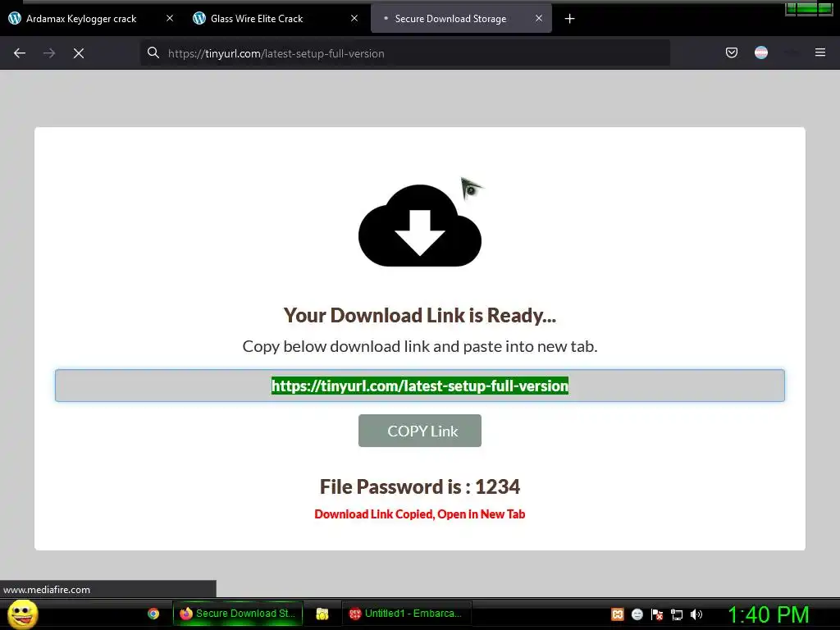Go forward to next page
This screenshot has height=630, width=840.
coord(49,53)
